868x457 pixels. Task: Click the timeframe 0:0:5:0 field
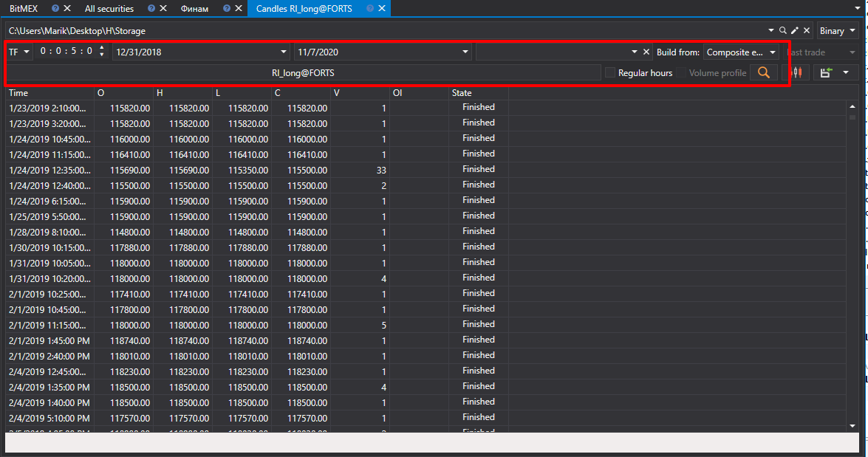pyautogui.click(x=66, y=52)
